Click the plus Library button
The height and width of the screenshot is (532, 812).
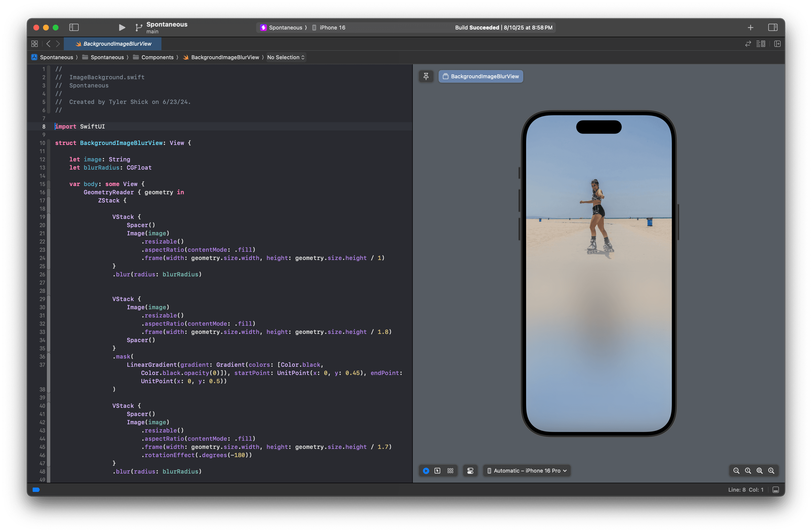click(x=750, y=28)
